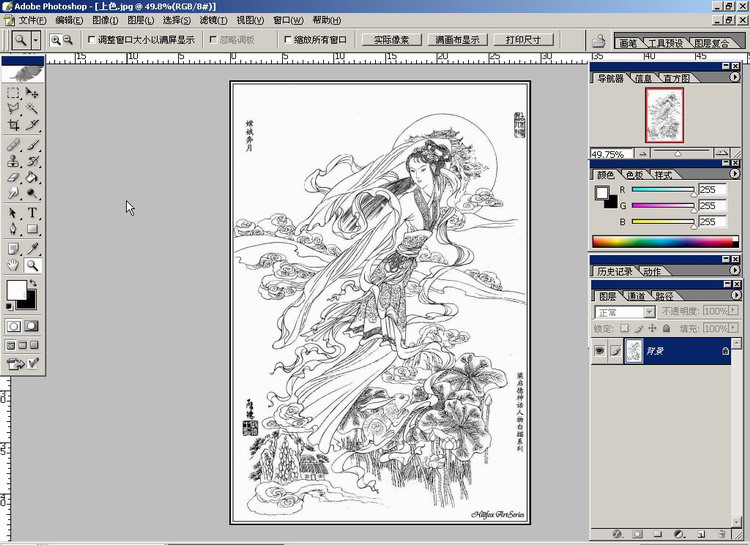Select the History Brush tool
750x545 pixels.
click(x=32, y=161)
